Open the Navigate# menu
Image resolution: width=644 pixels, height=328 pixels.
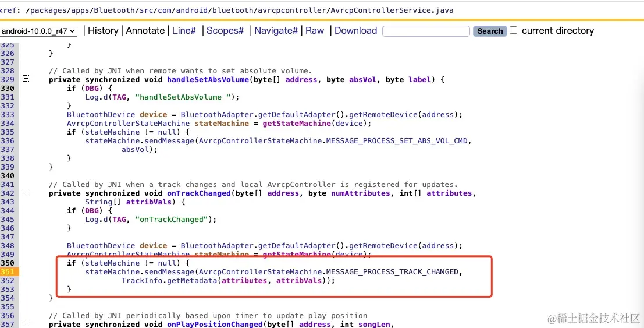276,30
